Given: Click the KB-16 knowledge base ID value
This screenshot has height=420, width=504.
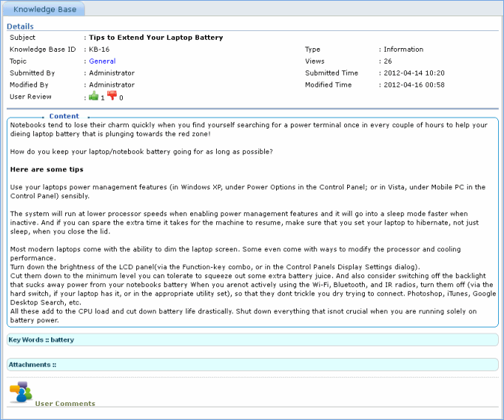Looking at the screenshot, I should [x=99, y=50].
